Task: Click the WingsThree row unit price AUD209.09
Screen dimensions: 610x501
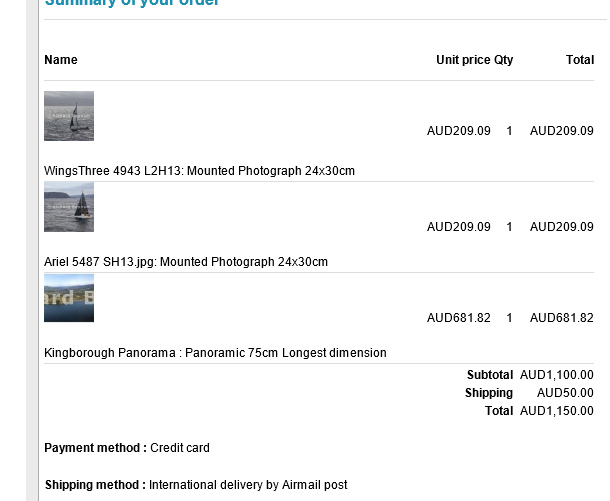Action: tap(458, 131)
